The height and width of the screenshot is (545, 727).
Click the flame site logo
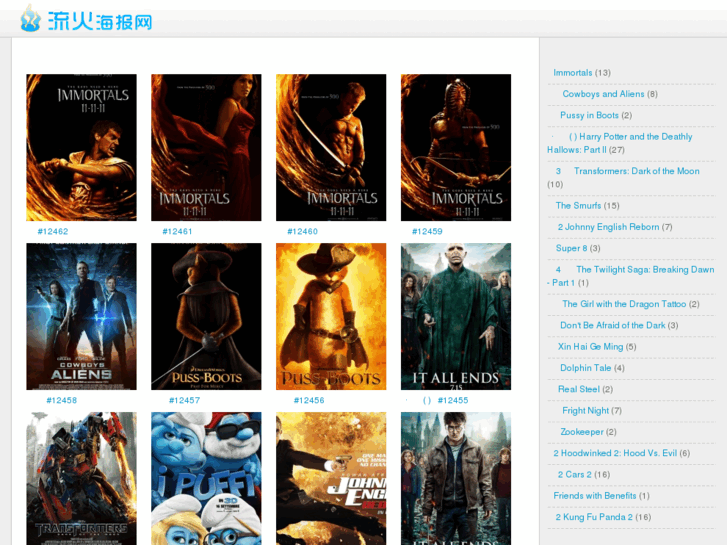point(86,19)
